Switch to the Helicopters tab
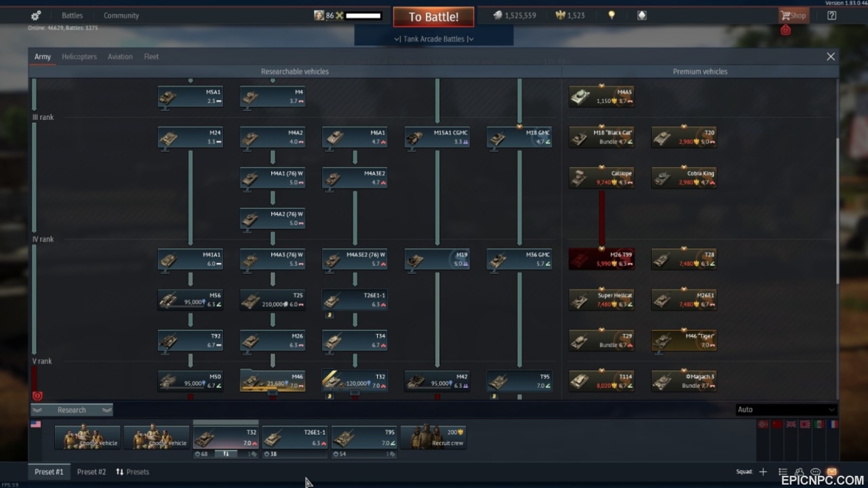Viewport: 868px width, 488px height. coord(79,57)
